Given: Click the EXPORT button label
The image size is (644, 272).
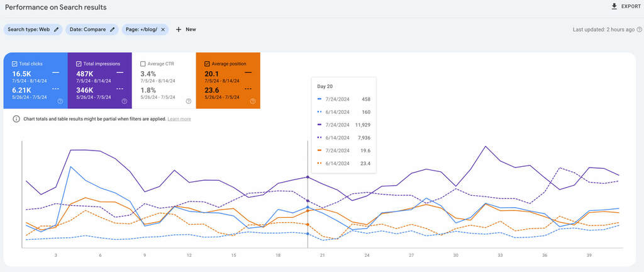Looking at the screenshot, I should [631, 6].
